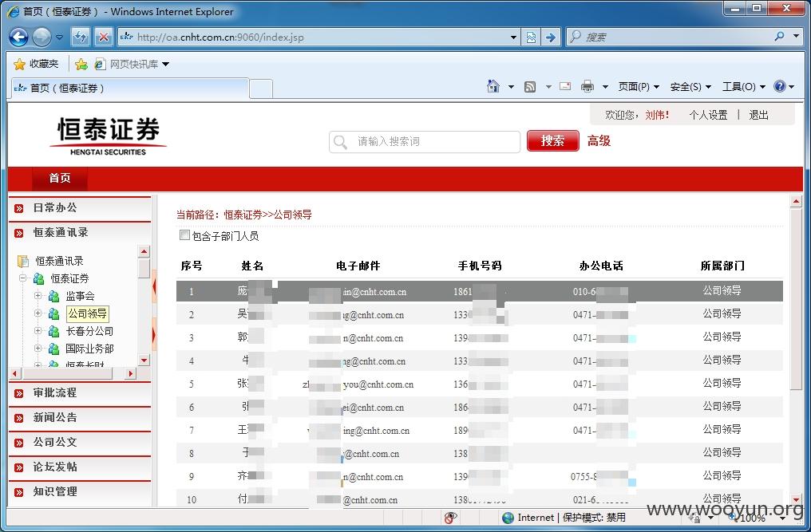Click the 新闻公告 arrow icon
The height and width of the screenshot is (532, 811).
point(19,418)
